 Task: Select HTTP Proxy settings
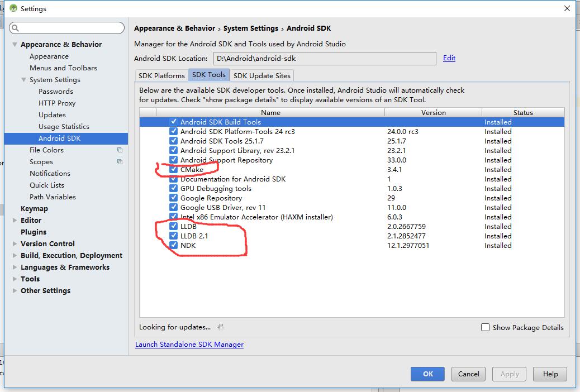click(56, 103)
